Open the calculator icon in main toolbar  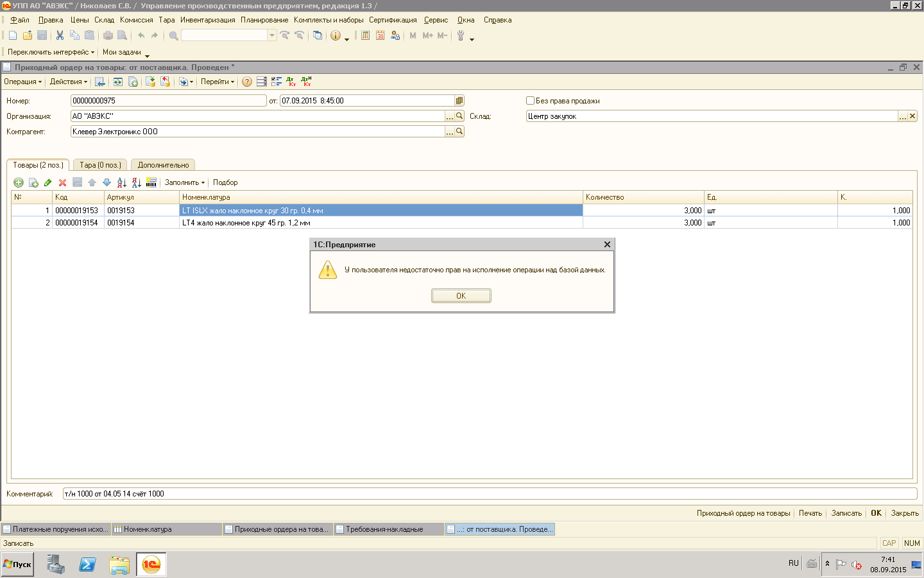(365, 36)
